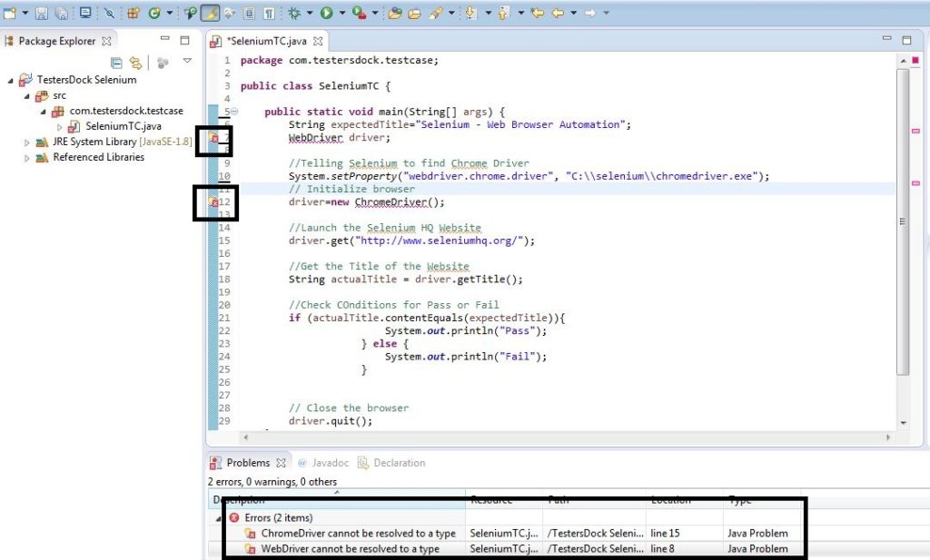
Task: Expand the Referenced Libraries node
Action: point(26,158)
